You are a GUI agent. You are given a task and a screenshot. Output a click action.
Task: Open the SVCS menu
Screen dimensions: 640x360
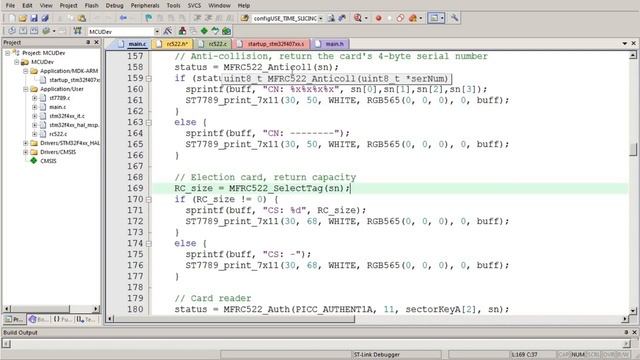194,5
